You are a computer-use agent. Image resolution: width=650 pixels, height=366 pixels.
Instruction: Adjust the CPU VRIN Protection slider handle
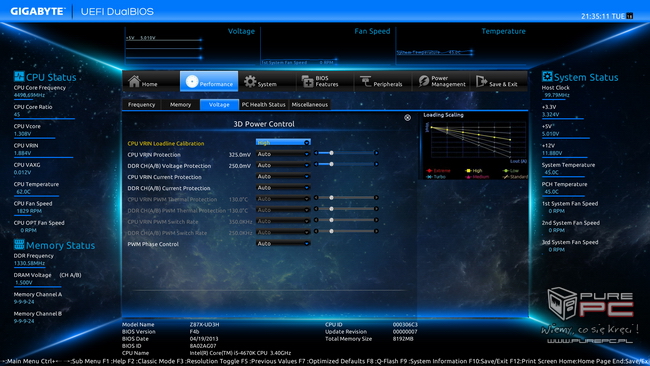(x=331, y=153)
